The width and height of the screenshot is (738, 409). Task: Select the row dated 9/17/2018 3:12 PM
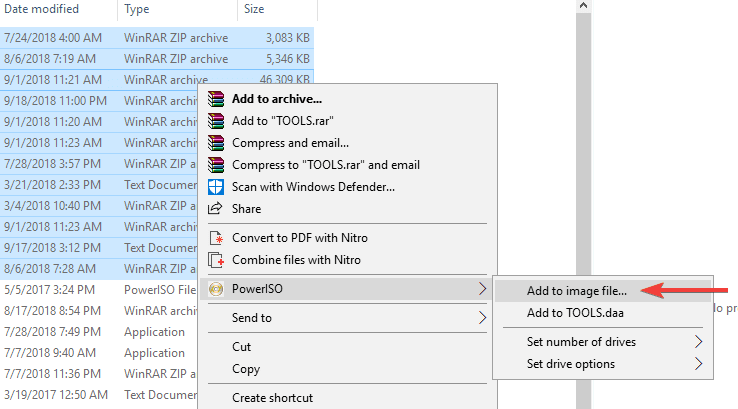tap(99, 248)
